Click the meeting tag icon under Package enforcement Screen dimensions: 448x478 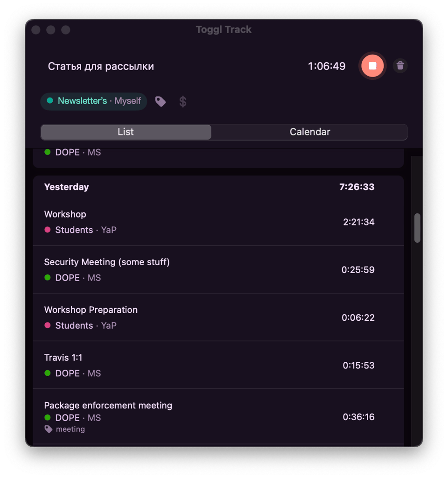point(48,429)
